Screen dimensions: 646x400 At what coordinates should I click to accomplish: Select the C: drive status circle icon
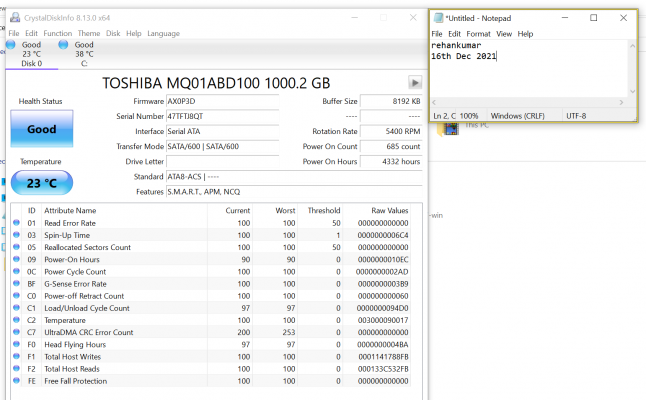tap(63, 45)
